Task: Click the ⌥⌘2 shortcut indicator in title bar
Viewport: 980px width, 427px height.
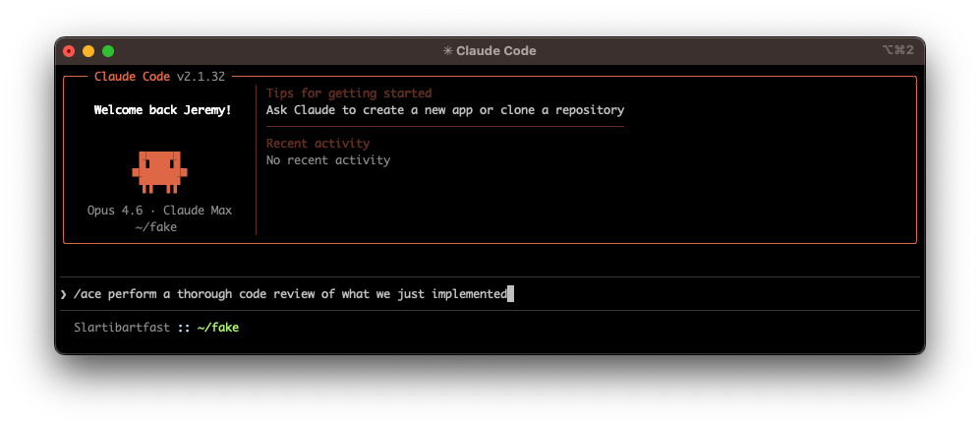Action: [x=897, y=50]
